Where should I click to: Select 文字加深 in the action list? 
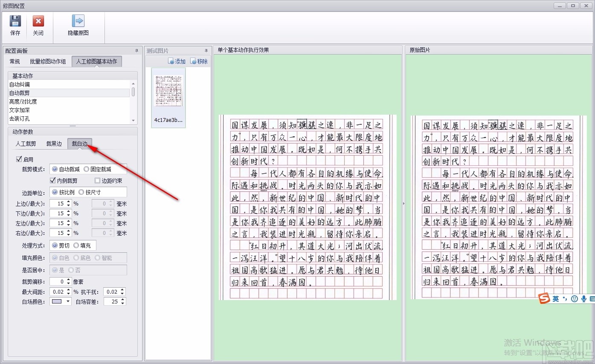tap(69, 110)
